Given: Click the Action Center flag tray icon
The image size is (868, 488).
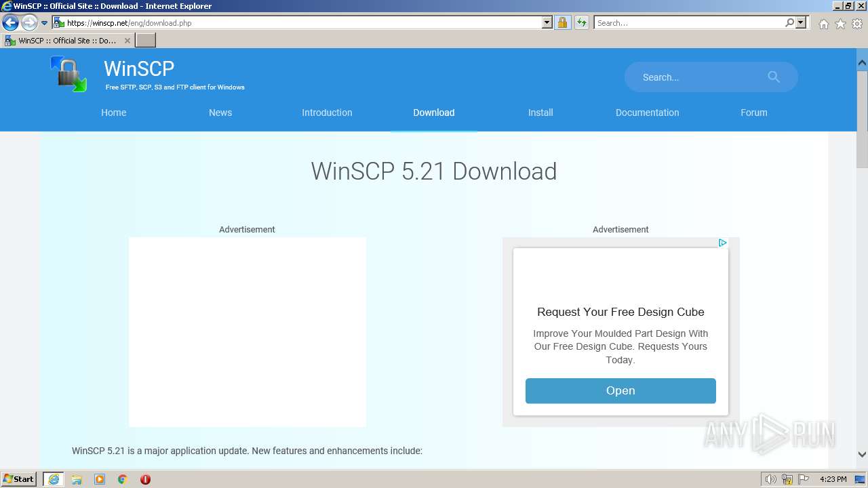Looking at the screenshot, I should click(x=804, y=479).
